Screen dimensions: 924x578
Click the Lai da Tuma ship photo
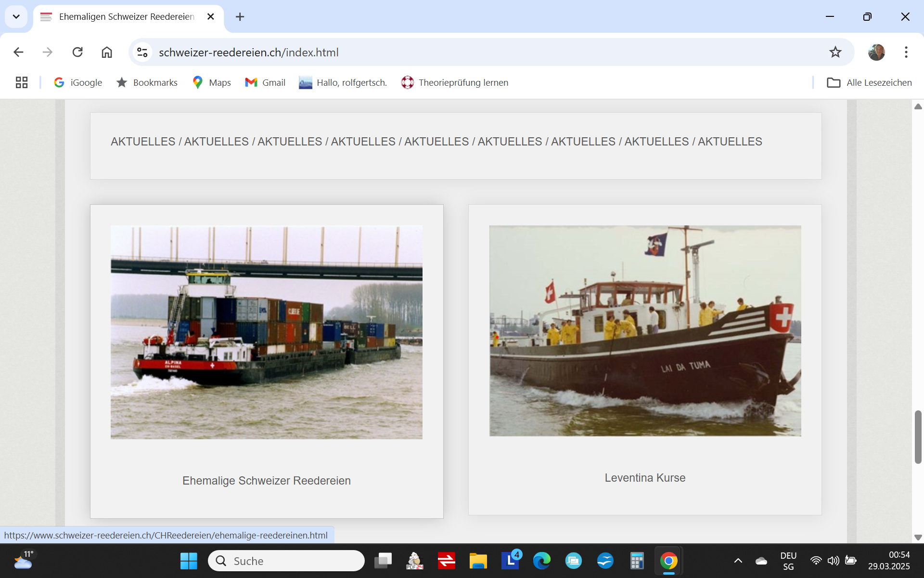(645, 331)
